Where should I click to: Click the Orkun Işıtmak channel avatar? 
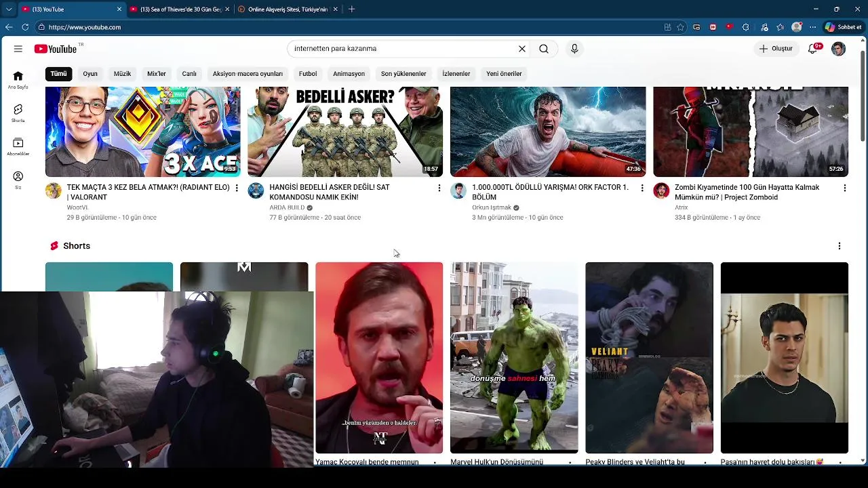point(458,190)
